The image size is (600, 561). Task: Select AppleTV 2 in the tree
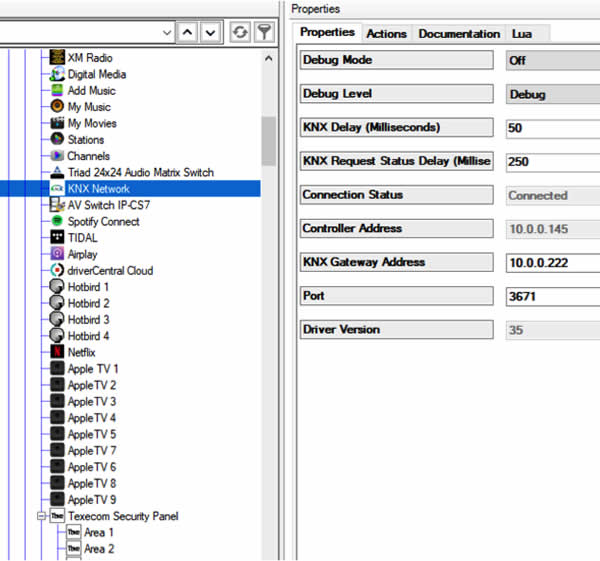pyautogui.click(x=92, y=385)
